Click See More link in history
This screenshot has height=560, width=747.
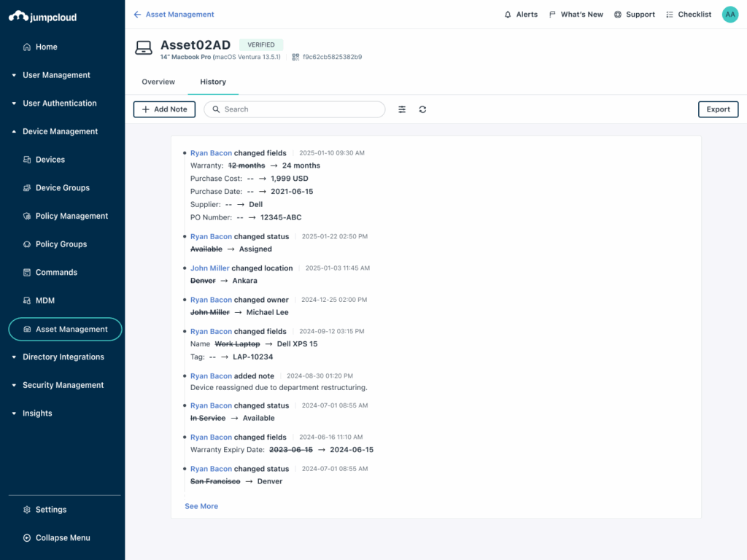pyautogui.click(x=201, y=506)
